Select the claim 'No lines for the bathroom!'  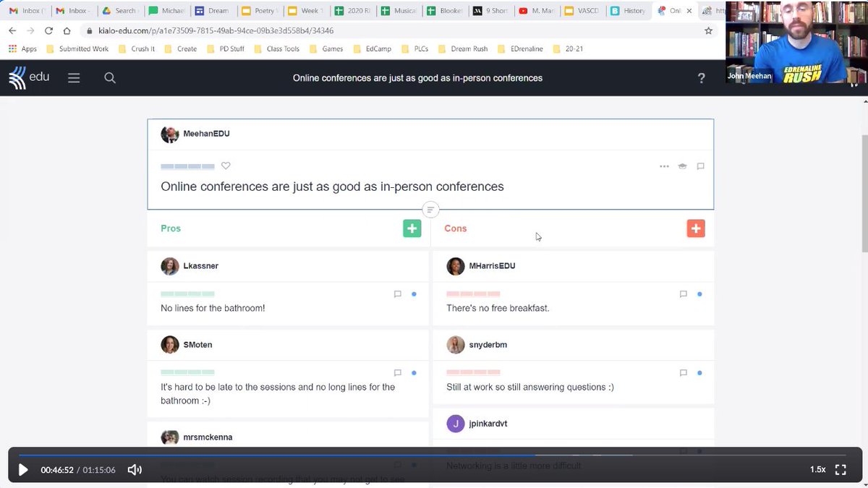pos(213,308)
